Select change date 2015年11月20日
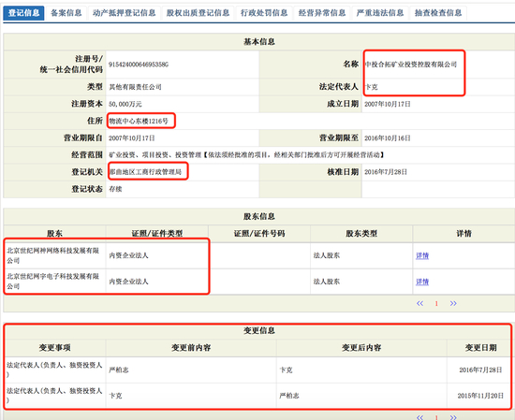The width and height of the screenshot is (515, 420). click(x=480, y=396)
